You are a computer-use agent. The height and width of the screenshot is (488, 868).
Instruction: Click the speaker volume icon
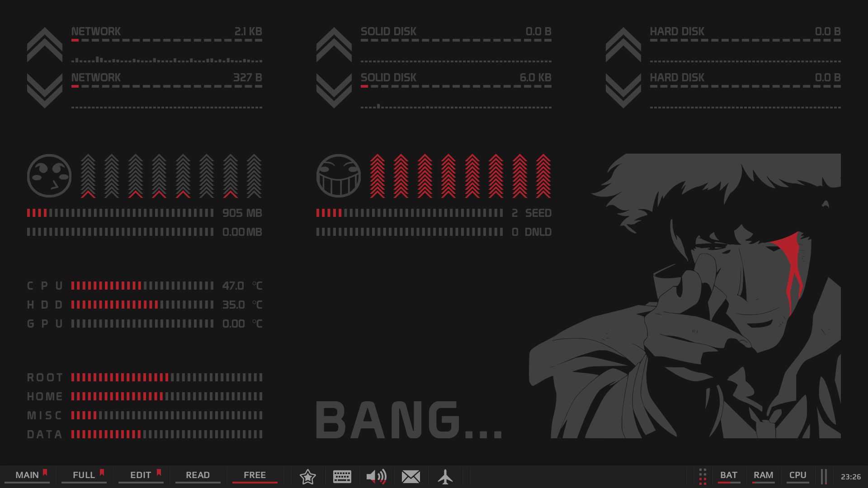click(377, 477)
